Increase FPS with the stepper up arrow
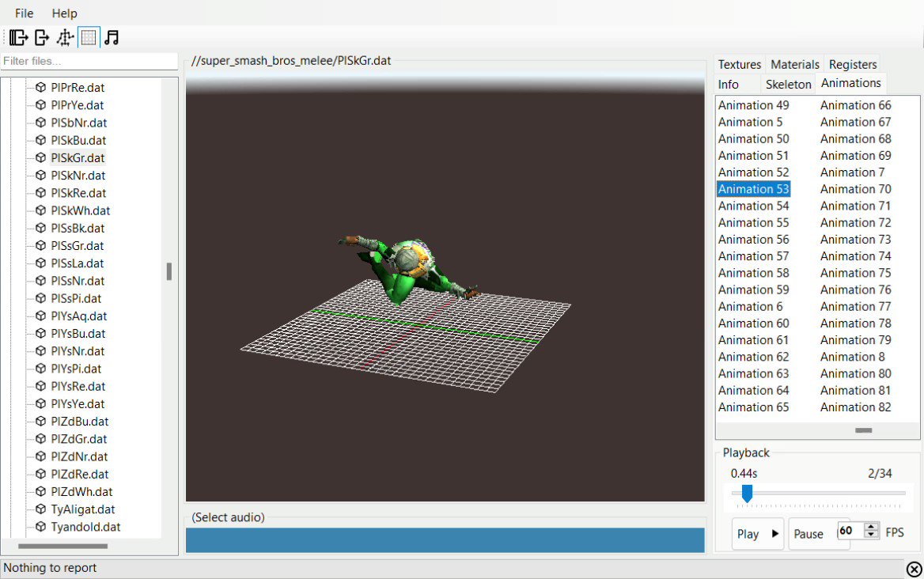Image resolution: width=924 pixels, height=579 pixels. pyautogui.click(x=871, y=526)
